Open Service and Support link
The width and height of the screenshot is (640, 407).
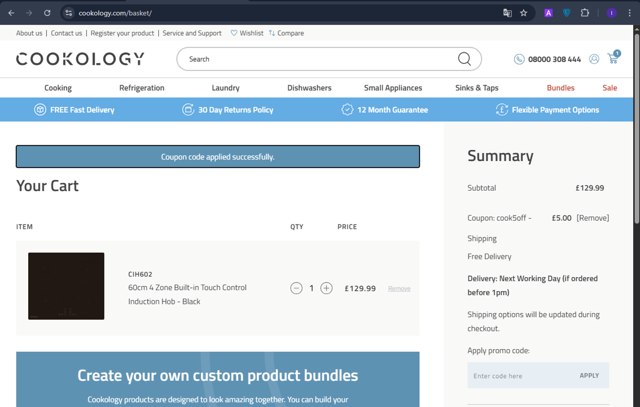tap(192, 33)
